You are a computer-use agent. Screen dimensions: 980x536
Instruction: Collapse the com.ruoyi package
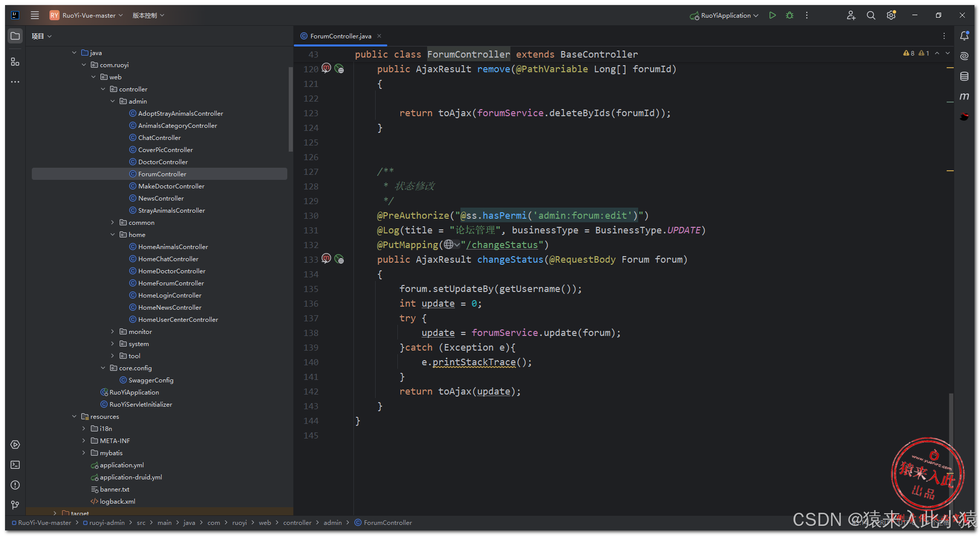point(84,65)
